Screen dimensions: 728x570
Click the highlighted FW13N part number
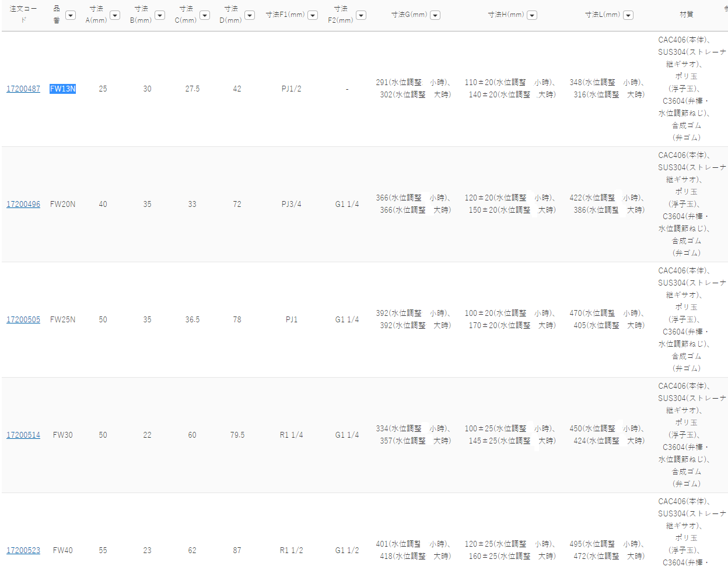pyautogui.click(x=62, y=89)
